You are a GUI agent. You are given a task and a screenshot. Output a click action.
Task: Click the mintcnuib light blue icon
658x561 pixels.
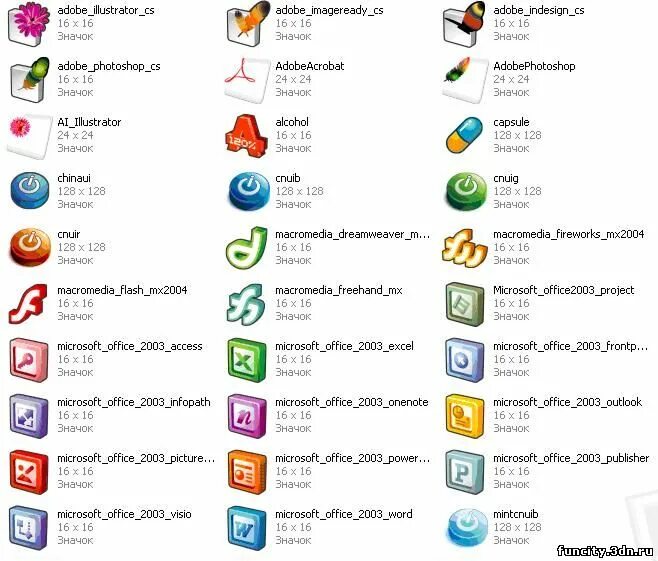(465, 527)
